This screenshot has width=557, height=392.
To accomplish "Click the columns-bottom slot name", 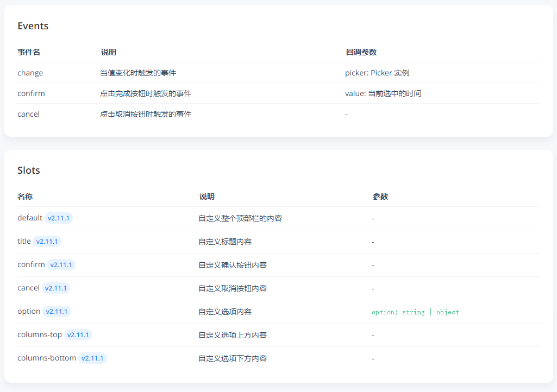I will point(46,358).
